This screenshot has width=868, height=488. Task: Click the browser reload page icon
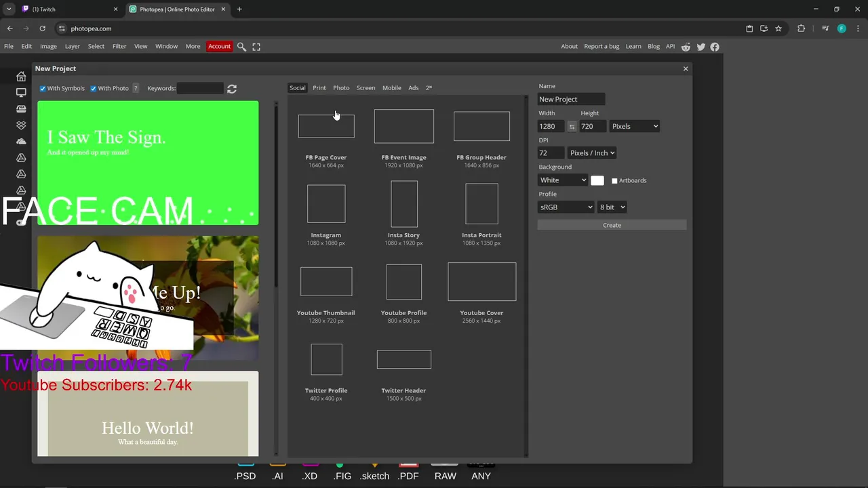[x=42, y=28]
